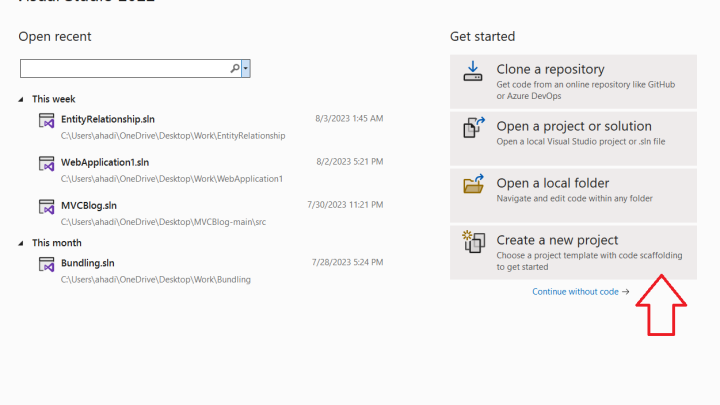
Task: Click the 7/28/2023 5:24 PM timestamp
Action: (x=348, y=262)
